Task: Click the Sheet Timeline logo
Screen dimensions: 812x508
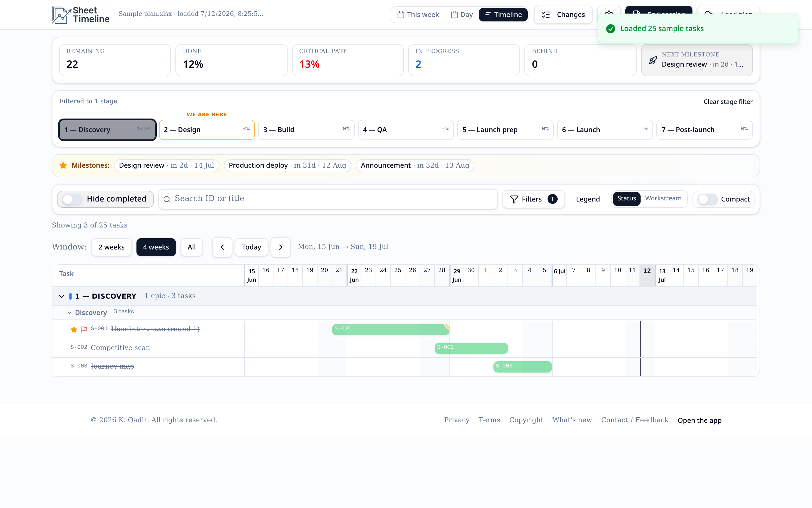Action: [81, 14]
